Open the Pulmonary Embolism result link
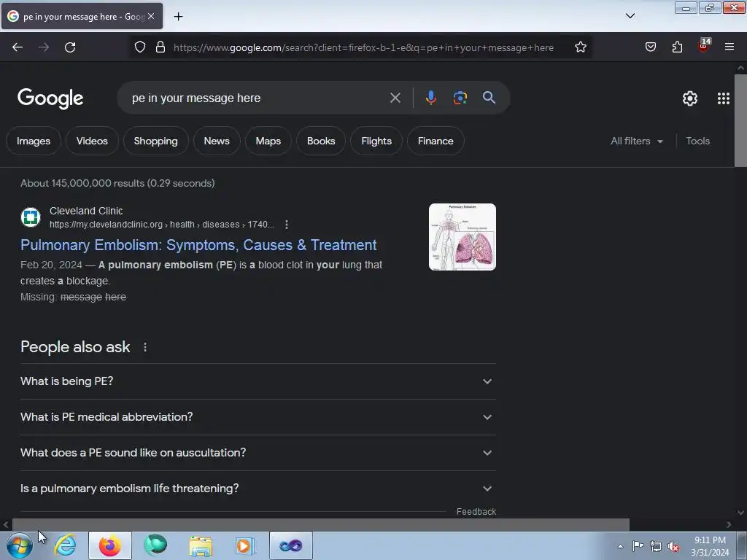The width and height of the screenshot is (747, 560). click(x=198, y=245)
